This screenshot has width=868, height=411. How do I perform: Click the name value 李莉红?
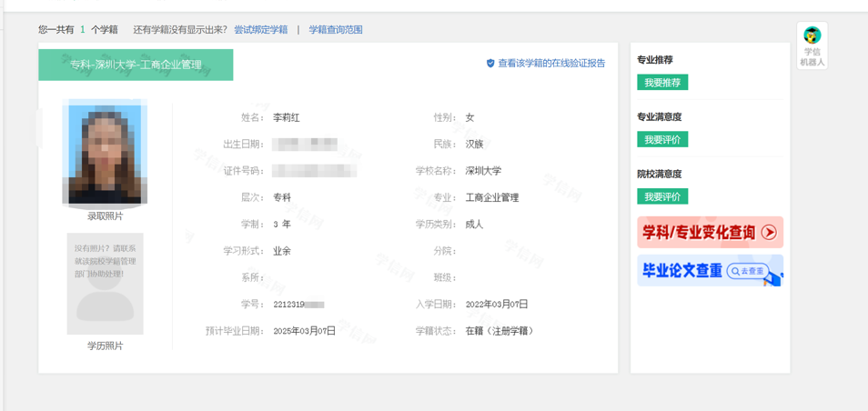point(287,117)
